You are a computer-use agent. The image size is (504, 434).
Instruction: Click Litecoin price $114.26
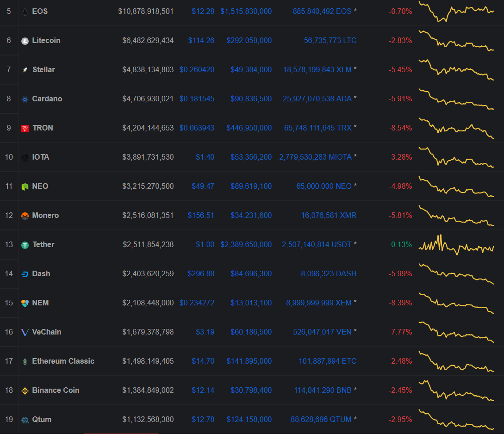coord(201,40)
